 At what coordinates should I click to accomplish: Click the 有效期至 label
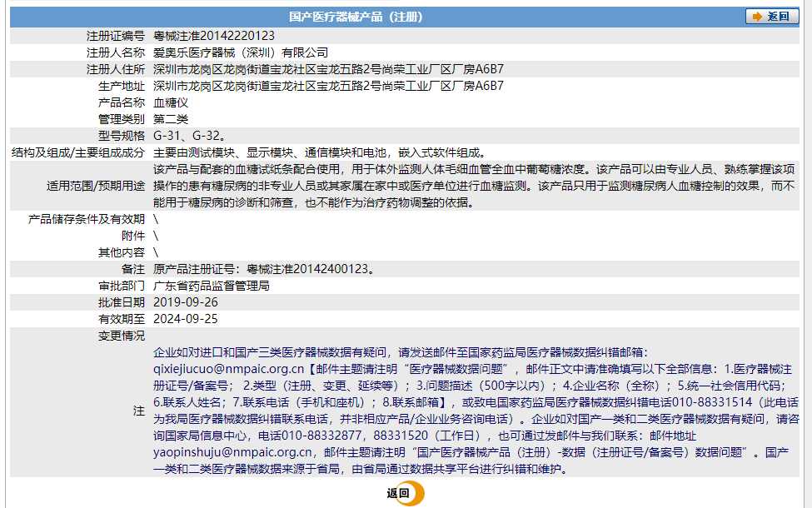122,318
